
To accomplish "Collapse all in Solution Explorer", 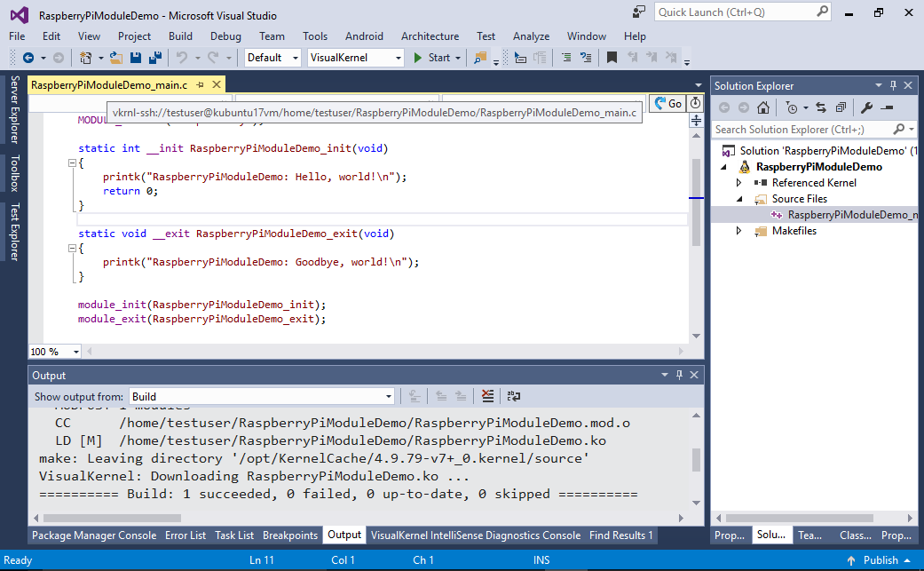I will pyautogui.click(x=841, y=107).
